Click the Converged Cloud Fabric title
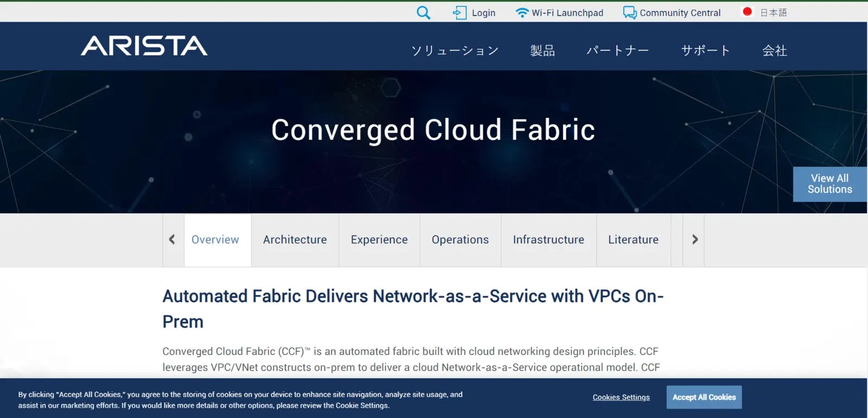 pyautogui.click(x=433, y=130)
